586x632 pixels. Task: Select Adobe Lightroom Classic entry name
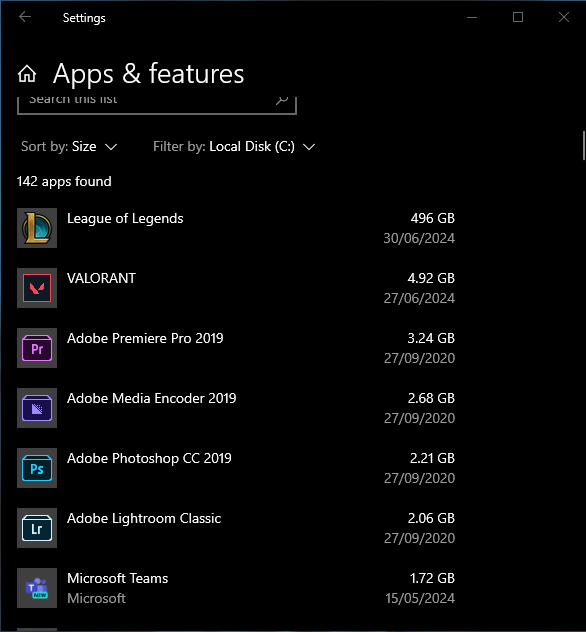[144, 518]
